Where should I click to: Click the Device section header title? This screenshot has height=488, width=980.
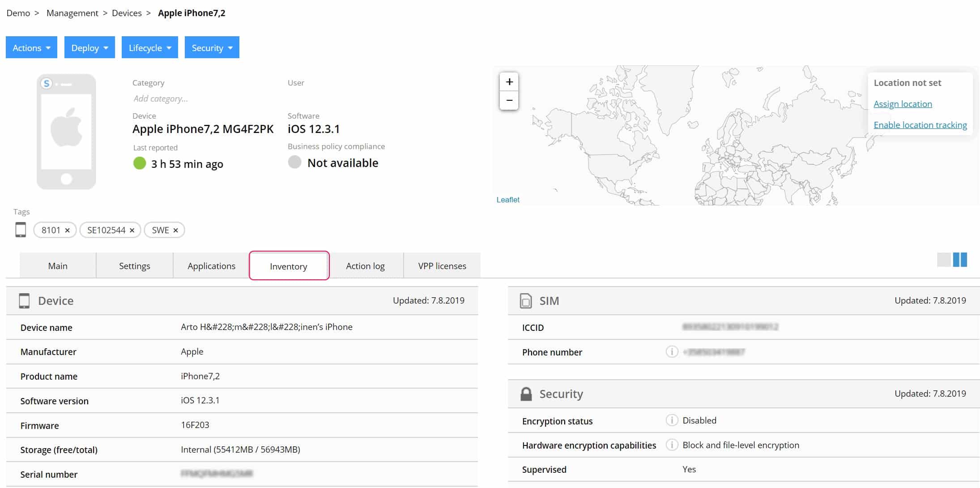click(55, 301)
